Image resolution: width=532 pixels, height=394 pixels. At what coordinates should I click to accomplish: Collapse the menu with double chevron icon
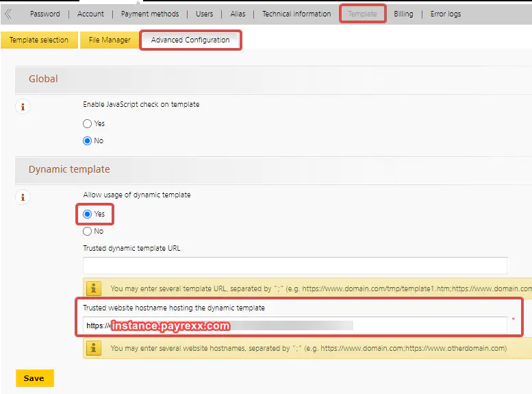pos(8,13)
